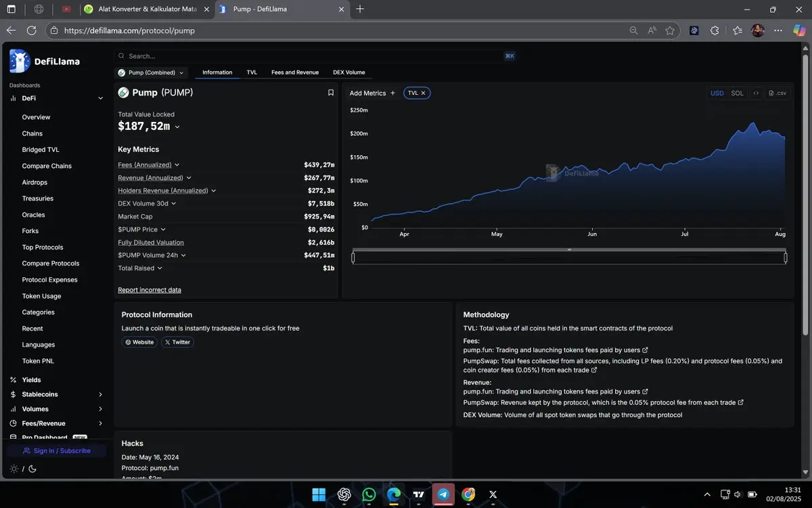
Task: Click Sign In / Subscribe
Action: [56, 450]
